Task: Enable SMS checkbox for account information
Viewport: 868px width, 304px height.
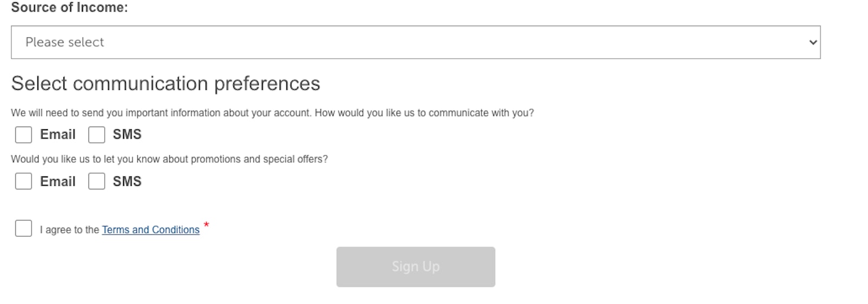Action: pyautogui.click(x=97, y=135)
